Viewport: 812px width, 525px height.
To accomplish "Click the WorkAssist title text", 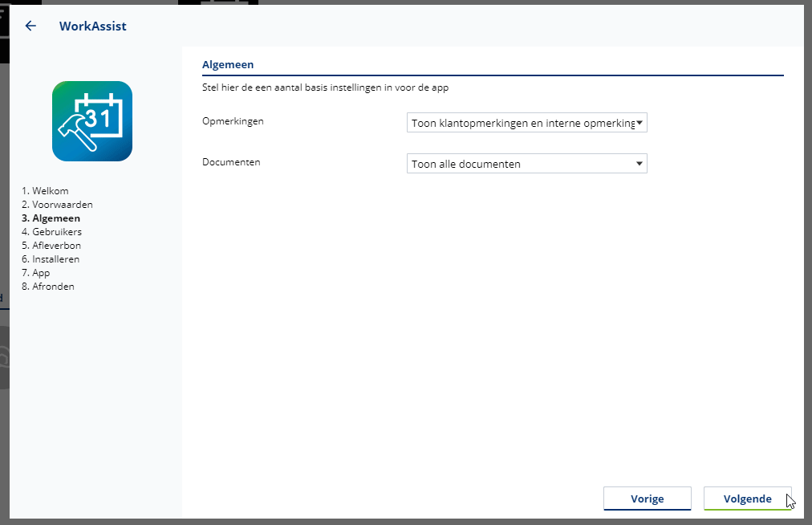I will pos(93,26).
